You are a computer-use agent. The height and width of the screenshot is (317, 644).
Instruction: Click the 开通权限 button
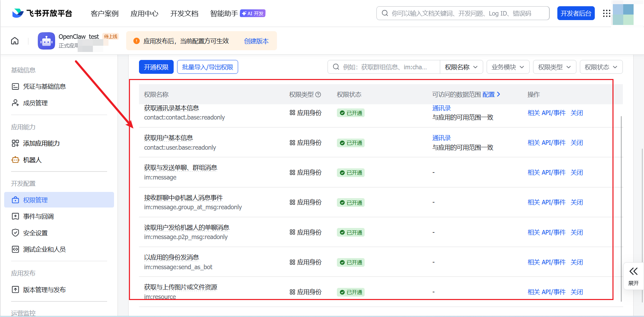click(x=156, y=67)
